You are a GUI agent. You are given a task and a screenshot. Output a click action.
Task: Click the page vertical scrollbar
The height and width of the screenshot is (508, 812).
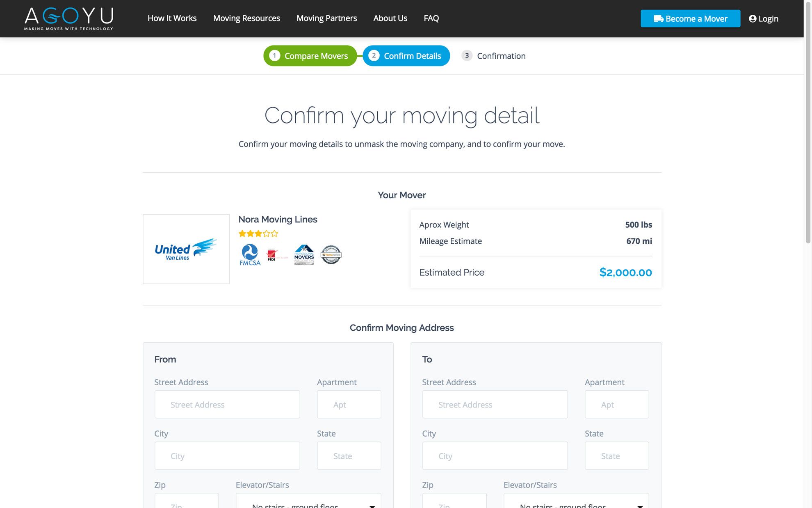tap(808, 123)
